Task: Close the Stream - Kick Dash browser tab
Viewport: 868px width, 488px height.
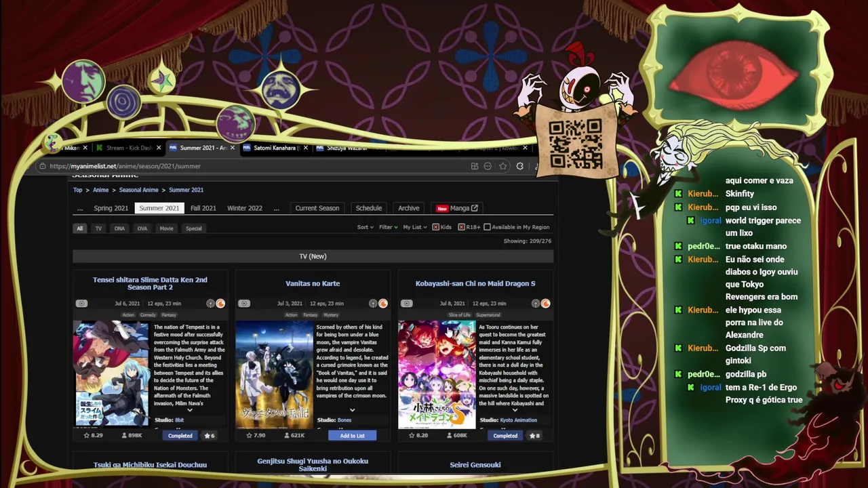Action: coord(159,148)
